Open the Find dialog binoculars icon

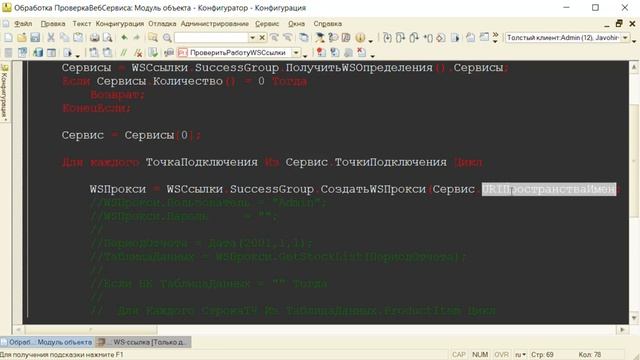coord(153,38)
